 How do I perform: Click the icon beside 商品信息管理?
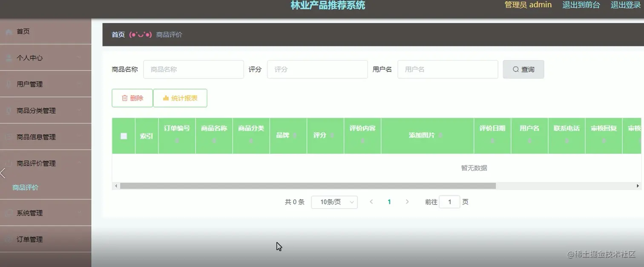pos(9,137)
